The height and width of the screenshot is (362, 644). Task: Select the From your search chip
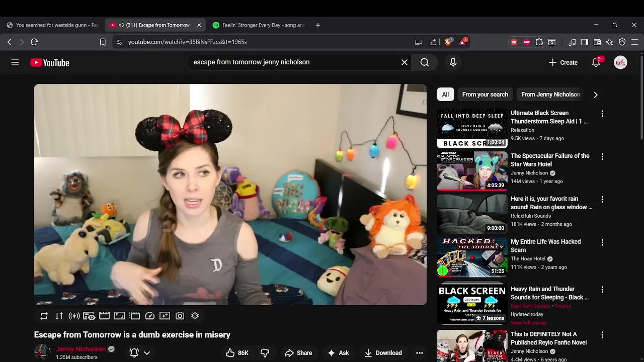(485, 95)
